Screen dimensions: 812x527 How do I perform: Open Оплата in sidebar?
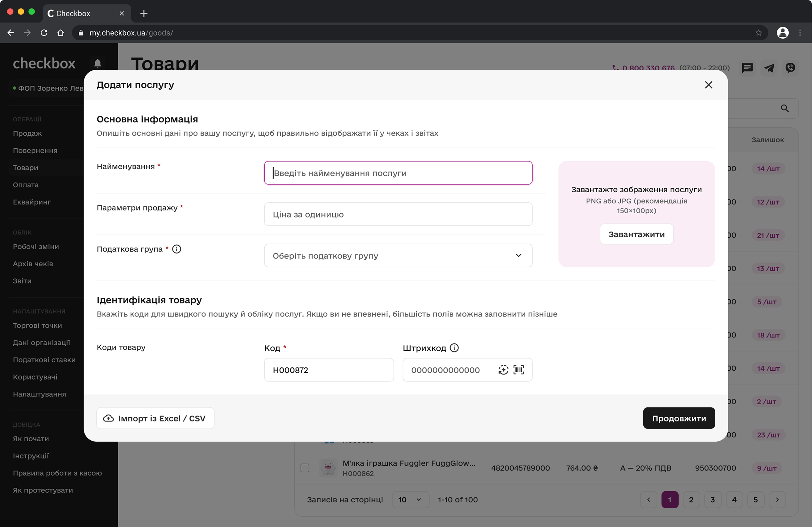coord(26,185)
